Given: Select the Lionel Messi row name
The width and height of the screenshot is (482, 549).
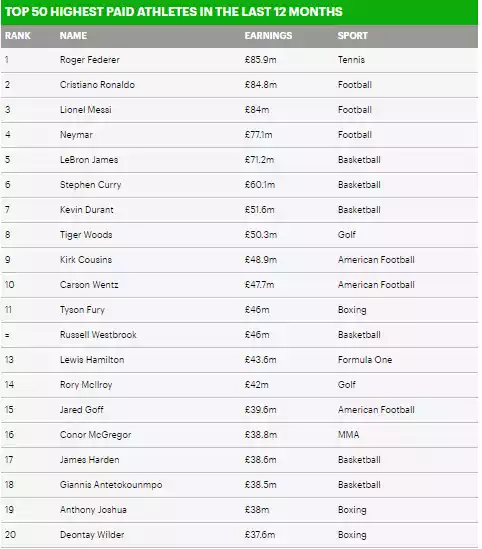Looking at the screenshot, I should pos(86,110).
